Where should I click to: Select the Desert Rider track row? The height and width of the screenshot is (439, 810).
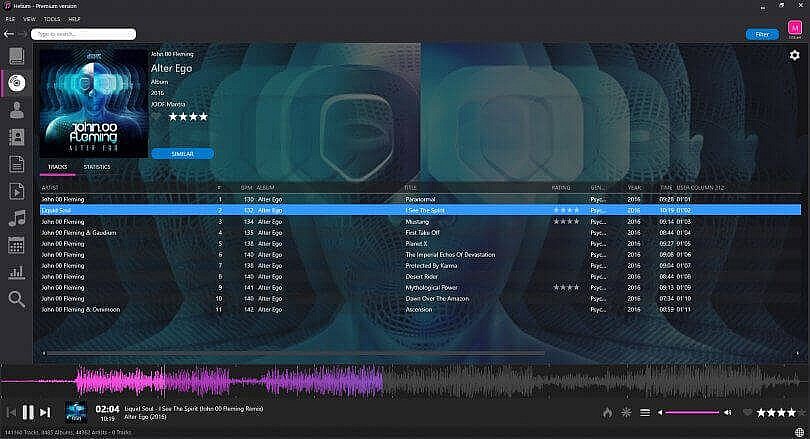(x=420, y=277)
